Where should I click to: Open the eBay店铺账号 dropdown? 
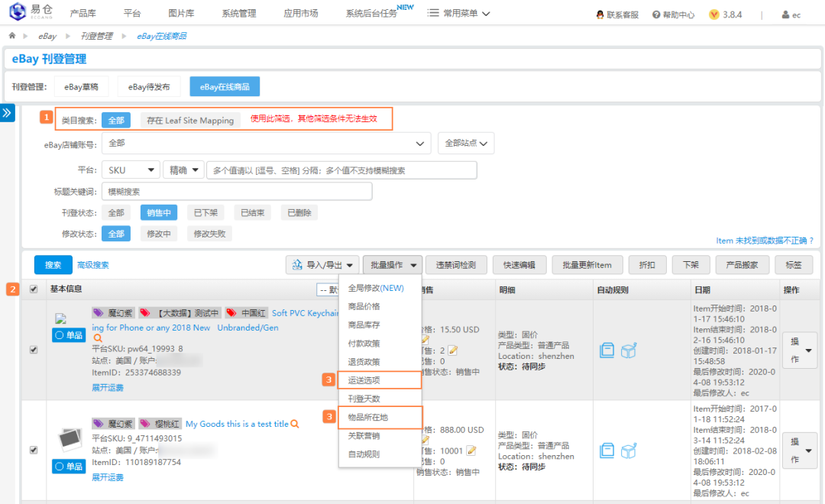pyautogui.click(x=267, y=143)
